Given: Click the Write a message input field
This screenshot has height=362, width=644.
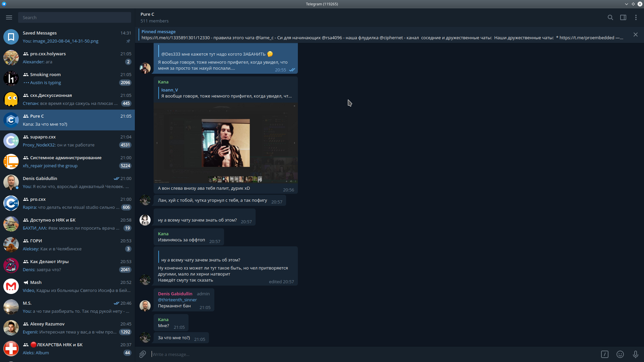Looking at the screenshot, I should coord(372,354).
